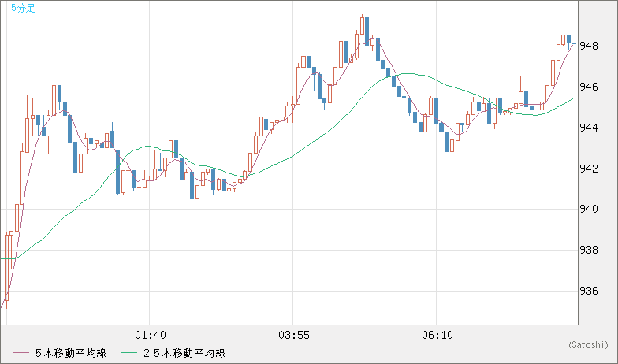618x364 pixels.
Task: Click the 06:10 time axis label
Action: coord(437,336)
